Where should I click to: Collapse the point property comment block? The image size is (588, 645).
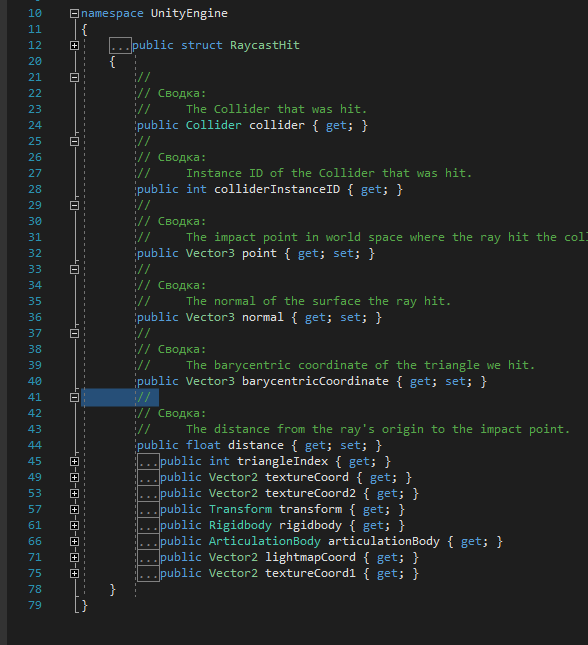(x=74, y=205)
